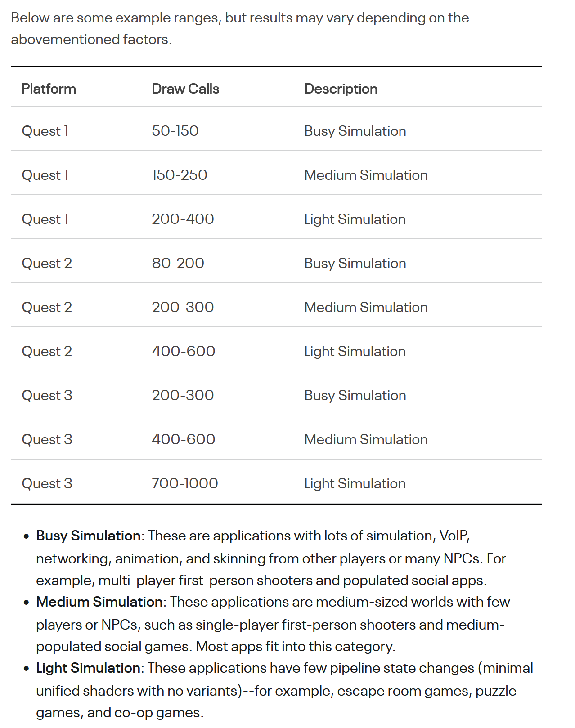Click Busy Simulation in the 50-150 row
Screen dimensions: 575x728
point(355,131)
